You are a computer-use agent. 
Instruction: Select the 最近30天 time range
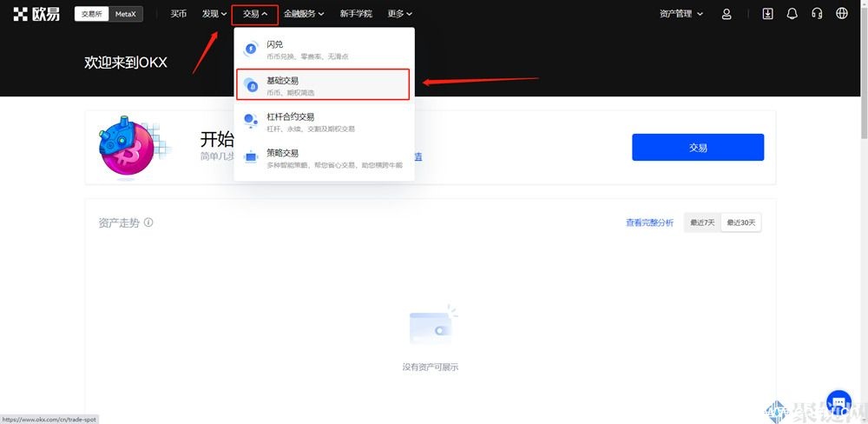click(x=741, y=222)
